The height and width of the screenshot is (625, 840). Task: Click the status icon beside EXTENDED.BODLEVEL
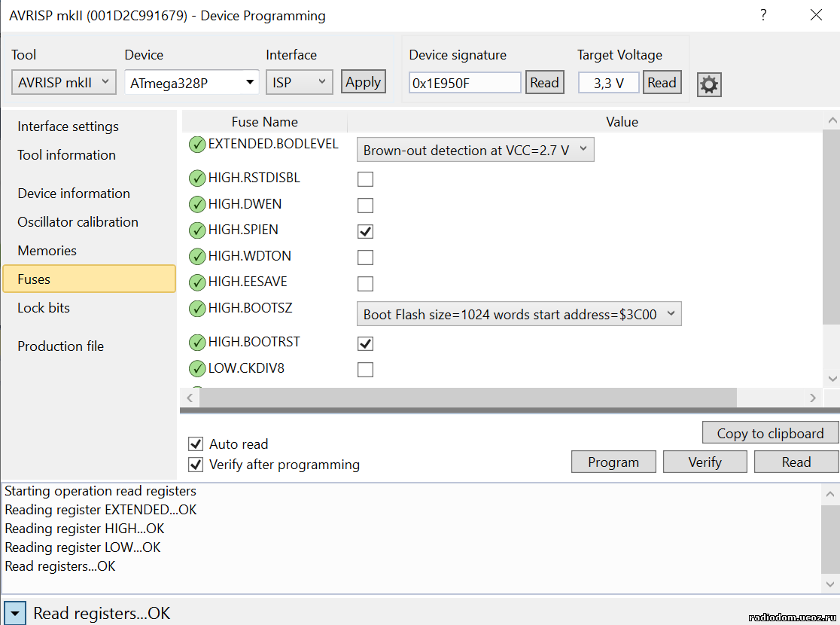(197, 144)
